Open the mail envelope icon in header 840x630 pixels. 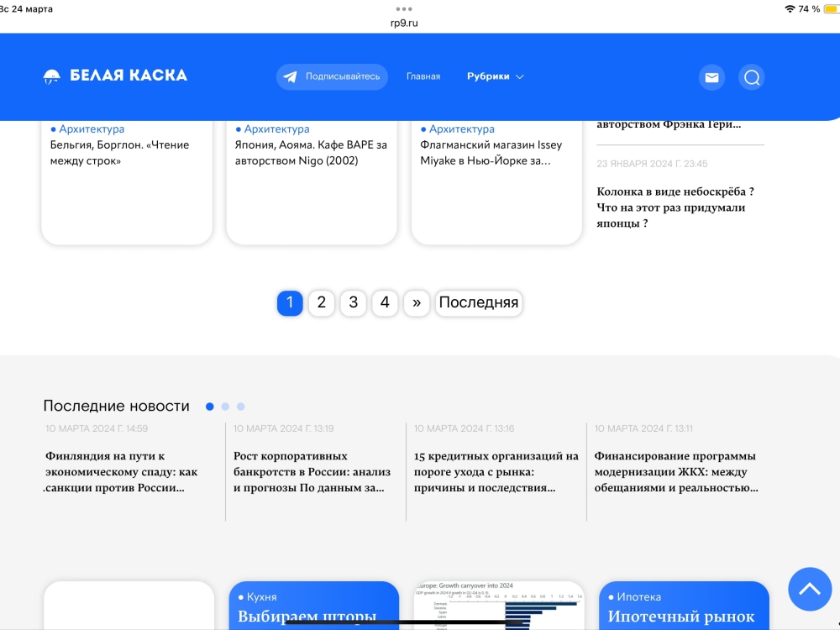click(711, 77)
